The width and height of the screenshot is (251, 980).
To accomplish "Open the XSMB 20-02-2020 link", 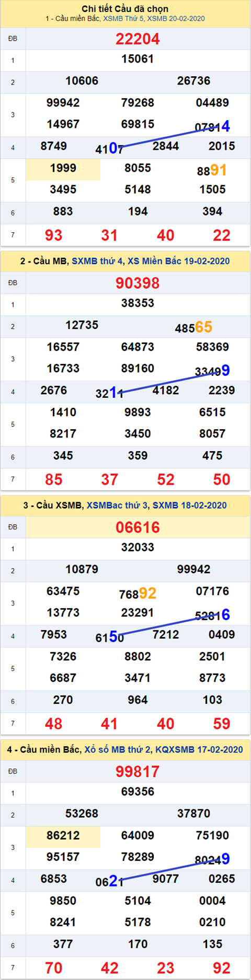I will pyautogui.click(x=176, y=19).
